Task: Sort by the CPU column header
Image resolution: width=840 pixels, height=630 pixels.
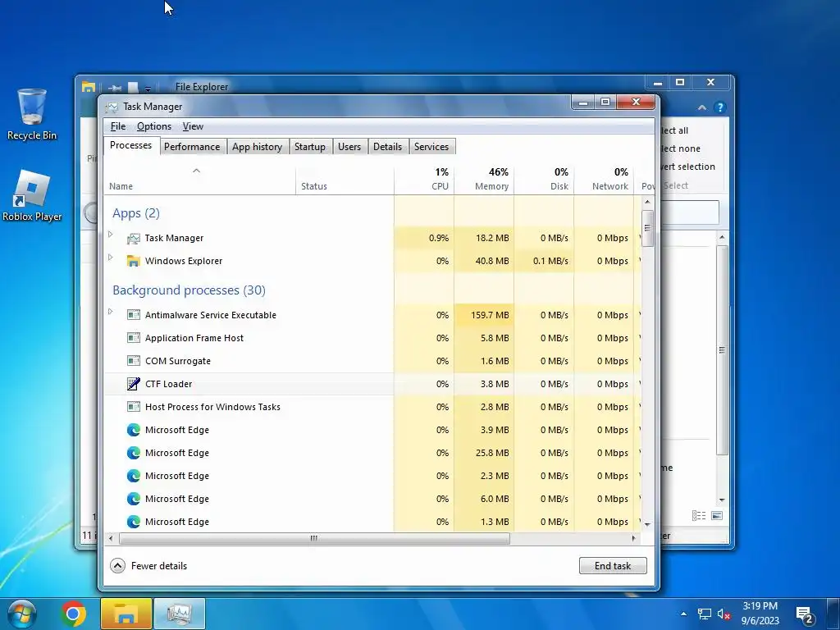Action: pos(424,180)
